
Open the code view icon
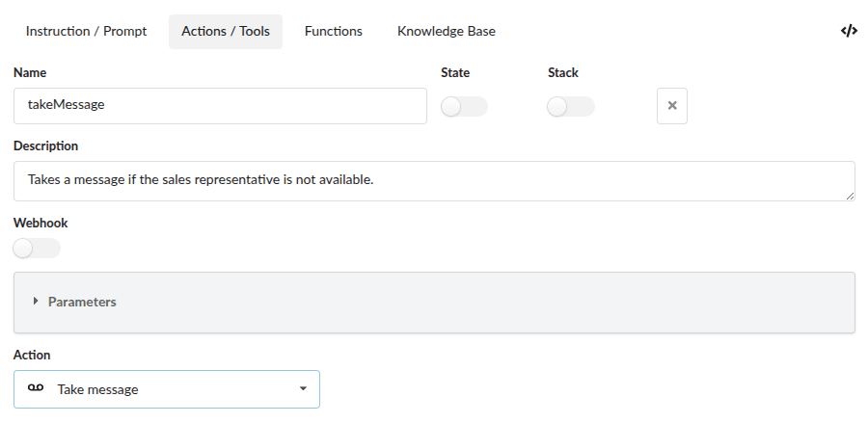click(x=849, y=31)
